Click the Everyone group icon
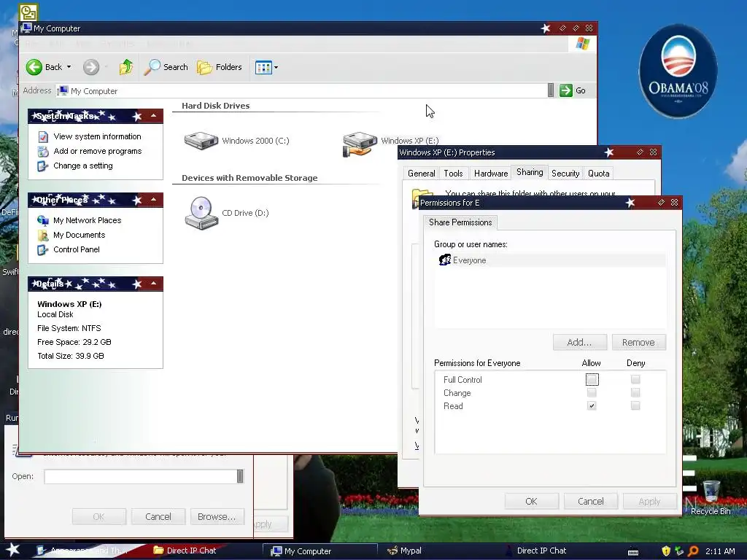 point(444,260)
